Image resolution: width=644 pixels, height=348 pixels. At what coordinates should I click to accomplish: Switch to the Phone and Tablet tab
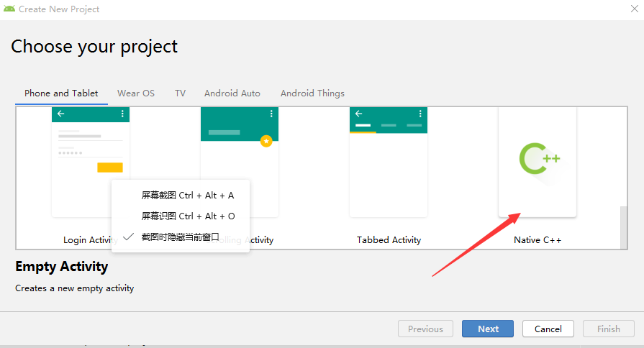point(61,93)
